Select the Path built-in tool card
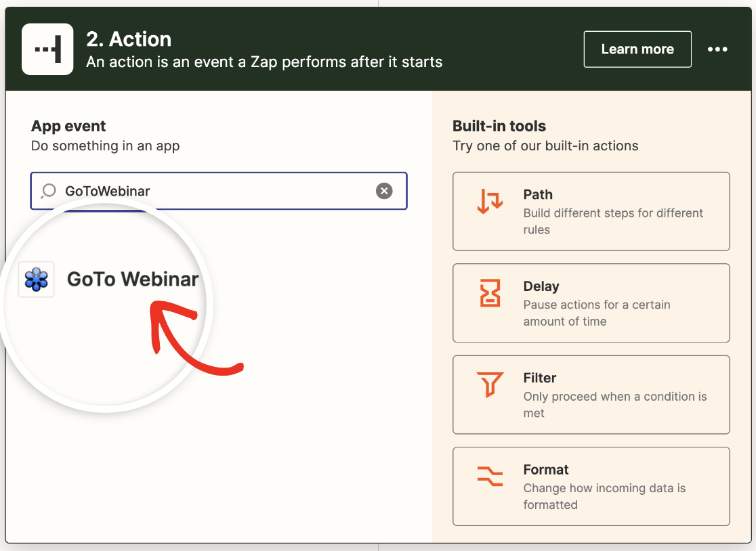Image resolution: width=756 pixels, height=551 pixels. 591,211
